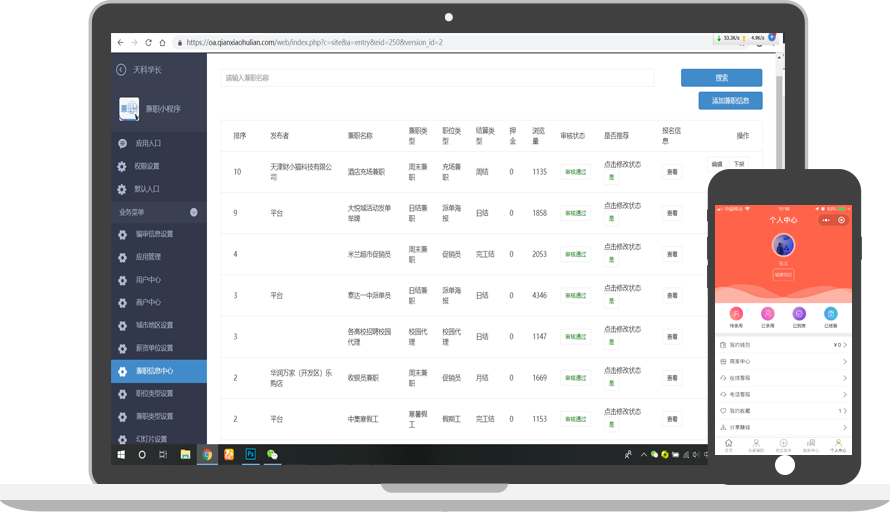Open 商家中心 row on the phone
Screen dimensions: 890x526
[783, 361]
